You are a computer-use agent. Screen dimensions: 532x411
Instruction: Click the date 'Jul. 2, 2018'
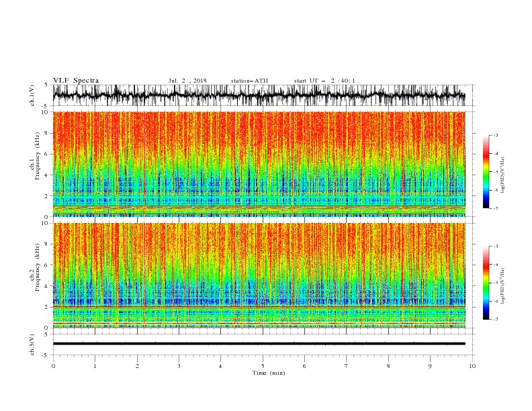(187, 81)
